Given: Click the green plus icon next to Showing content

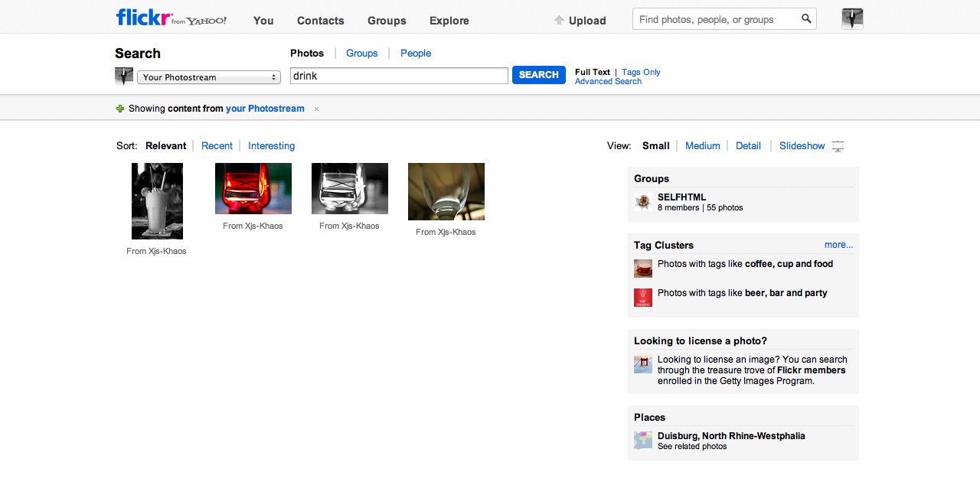Looking at the screenshot, I should 120,109.
